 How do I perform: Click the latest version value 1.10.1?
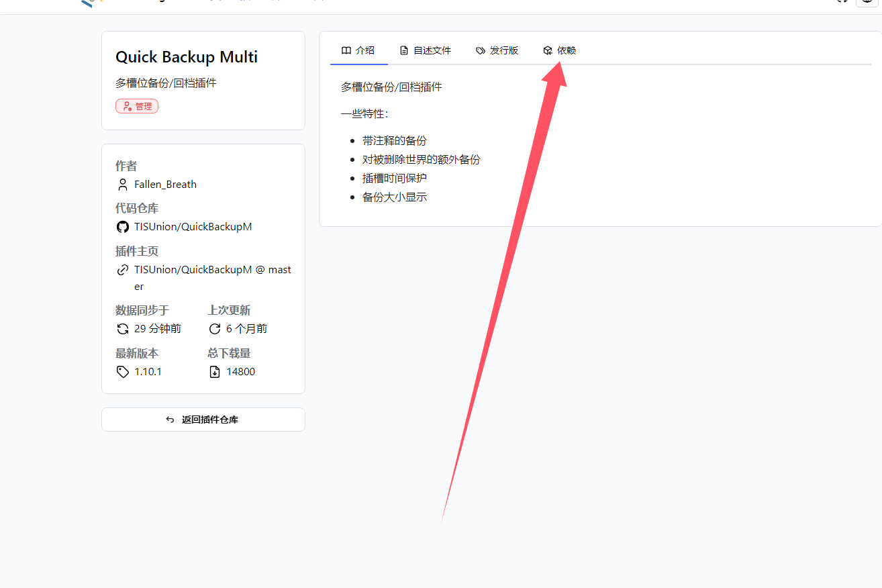pyautogui.click(x=148, y=372)
